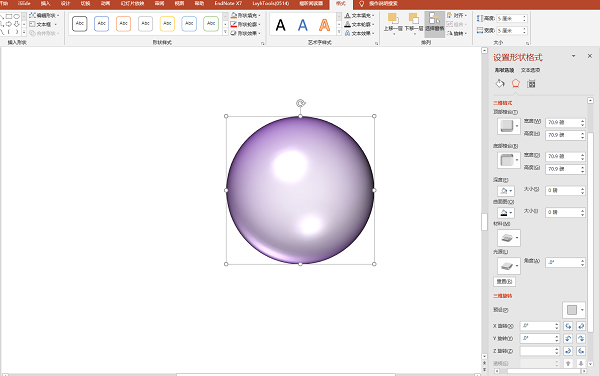The height and width of the screenshot is (376, 600).
Task: Rotate Z axis counter-clockwise button
Action: (581, 351)
